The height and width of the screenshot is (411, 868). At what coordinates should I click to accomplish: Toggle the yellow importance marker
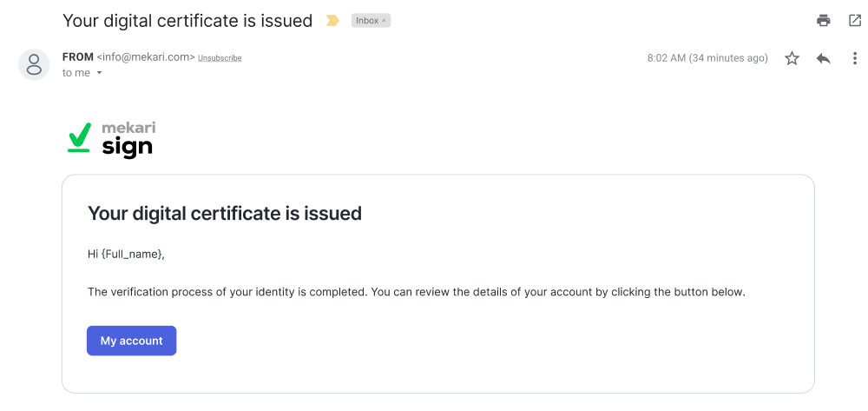[x=332, y=20]
